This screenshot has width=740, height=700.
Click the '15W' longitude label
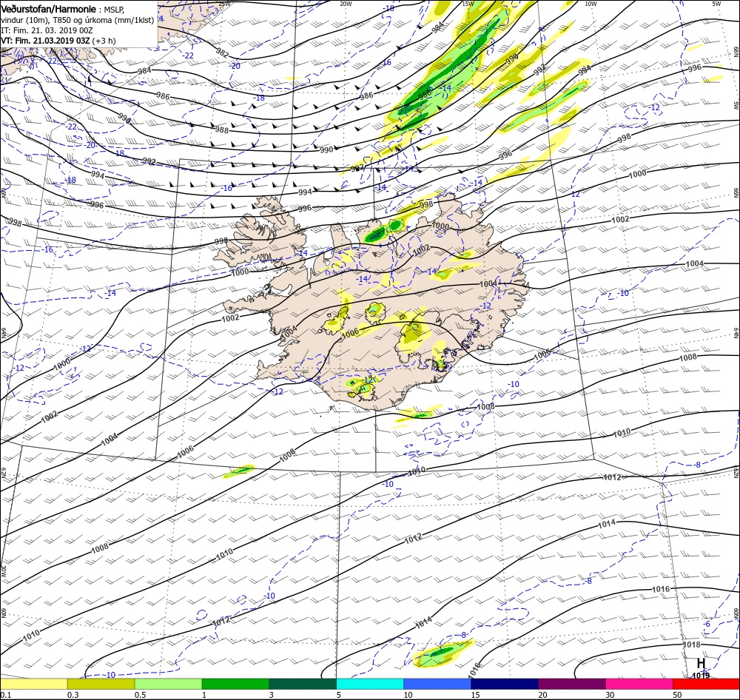[x=468, y=4]
